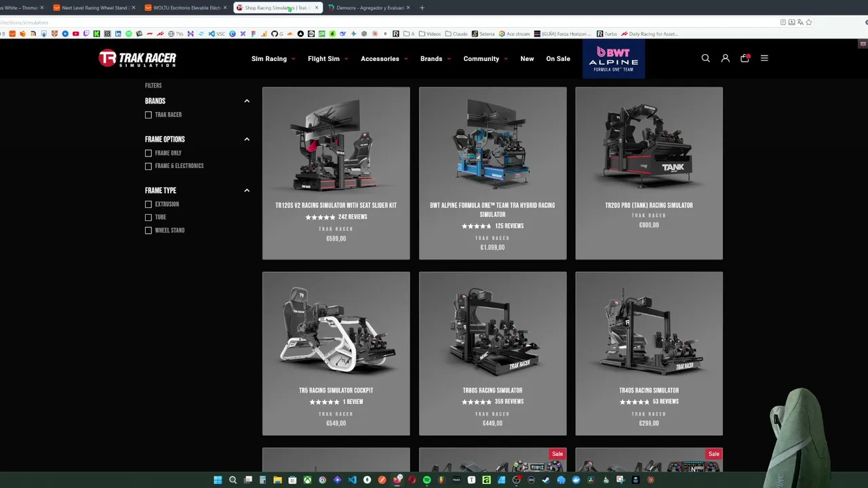This screenshot has width=868, height=488.
Task: Collapse the Frame Type filter section arrow
Action: pyautogui.click(x=247, y=190)
